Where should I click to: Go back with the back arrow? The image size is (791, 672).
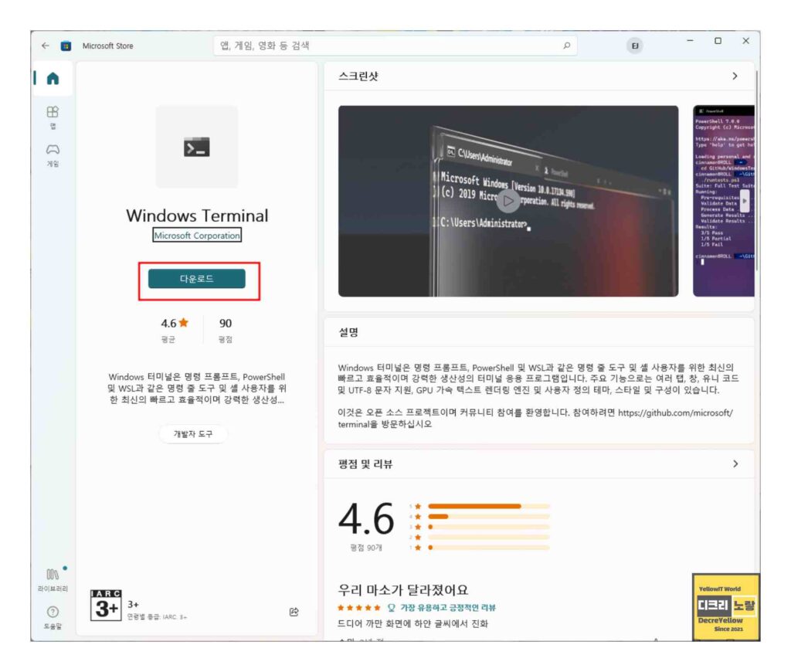pos(46,46)
